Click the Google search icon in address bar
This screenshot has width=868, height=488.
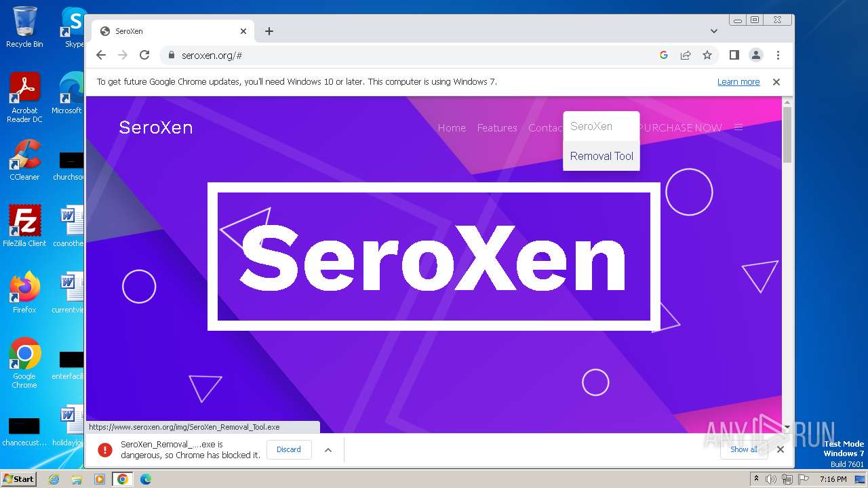(x=664, y=55)
